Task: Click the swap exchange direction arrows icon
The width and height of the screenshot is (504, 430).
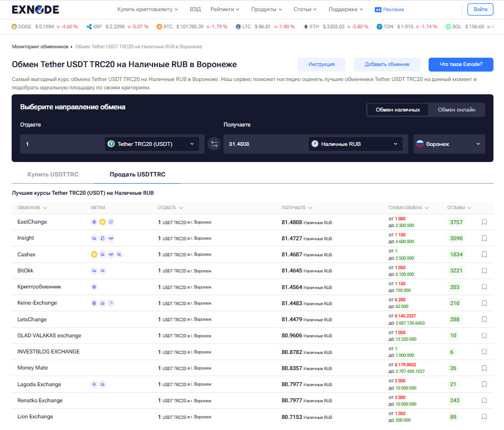Action: [214, 144]
